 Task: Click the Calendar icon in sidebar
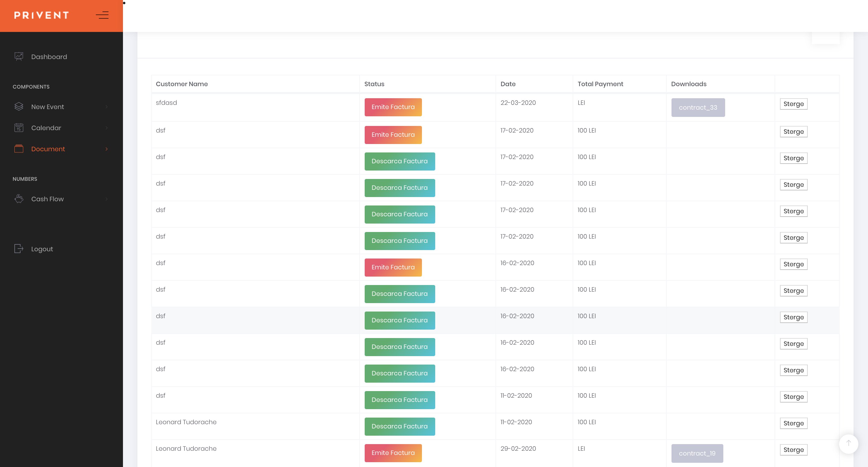coord(19,128)
